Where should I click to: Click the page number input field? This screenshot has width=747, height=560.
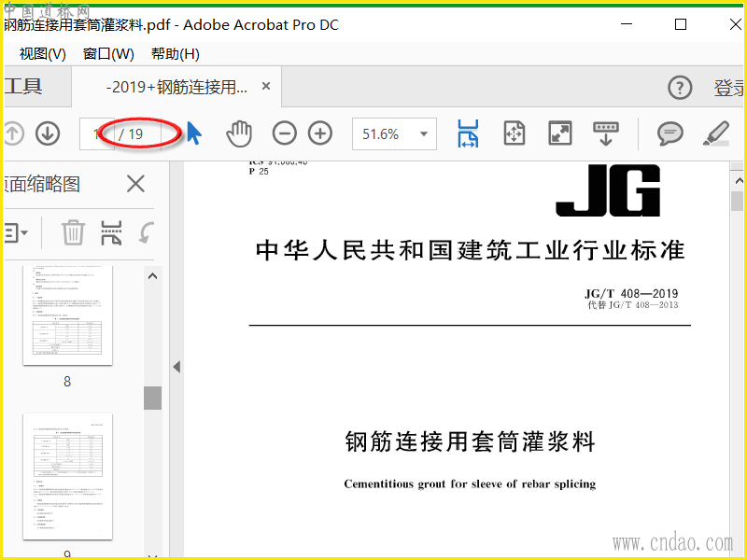[97, 133]
